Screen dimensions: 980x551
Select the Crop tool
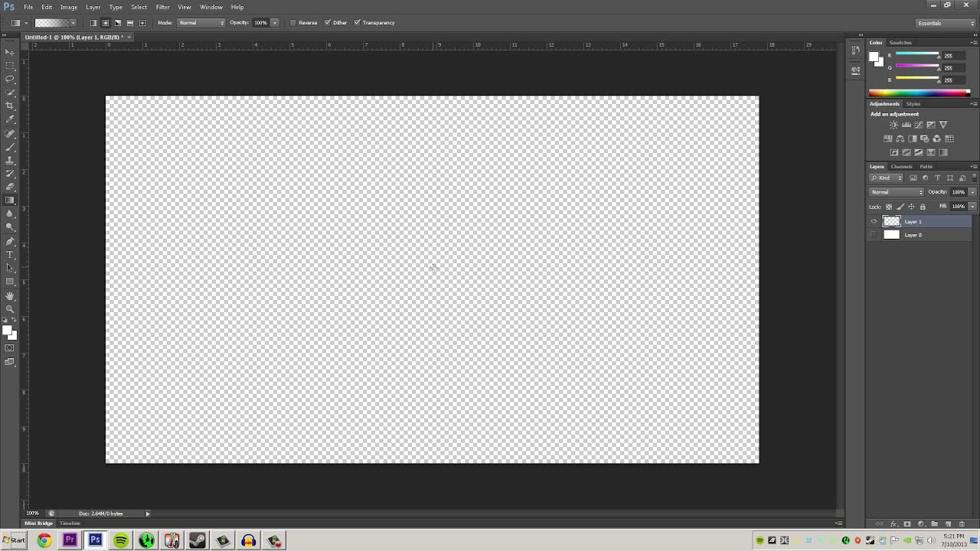click(10, 106)
